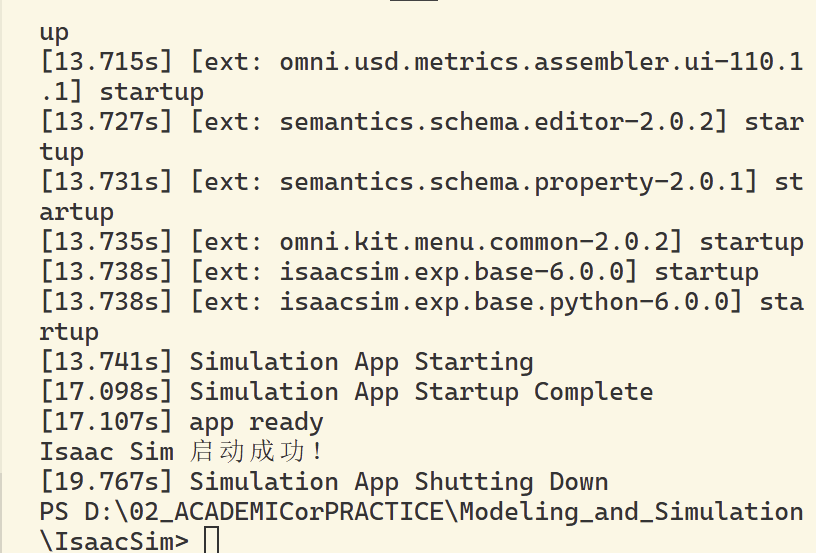Click the "Isaac Sim 启动成功!" message
The height and width of the screenshot is (553, 816).
[x=181, y=451]
